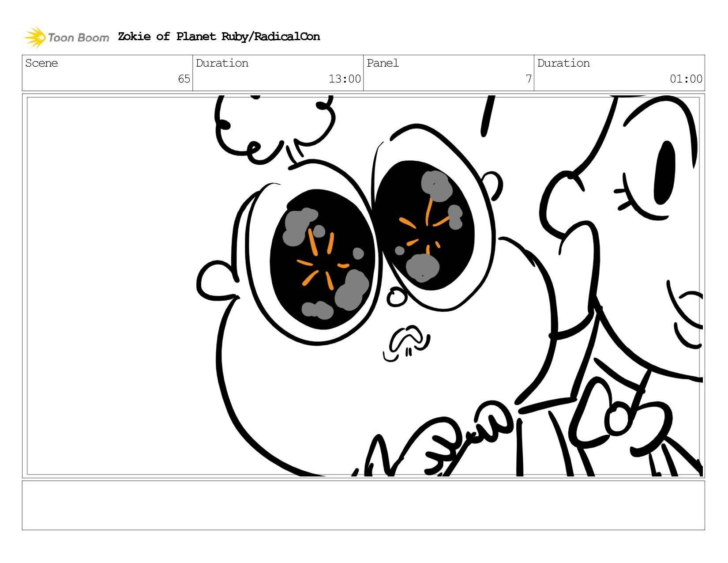728x563 pixels.
Task: Click the storyboard panel drawing
Action: 364,286
